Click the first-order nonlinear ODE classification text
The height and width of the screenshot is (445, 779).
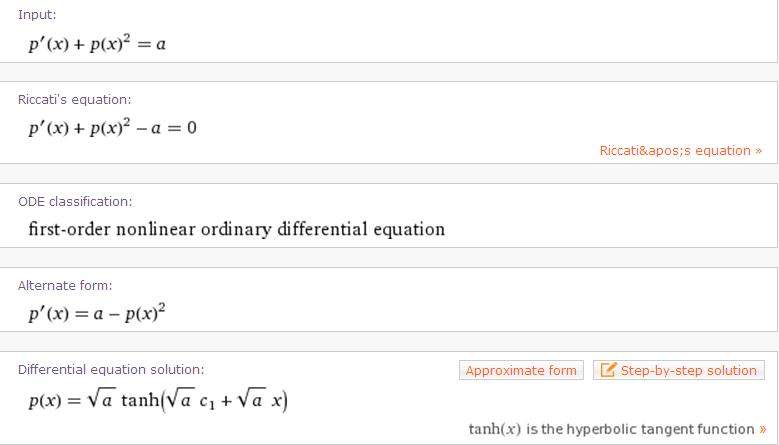tap(237, 229)
